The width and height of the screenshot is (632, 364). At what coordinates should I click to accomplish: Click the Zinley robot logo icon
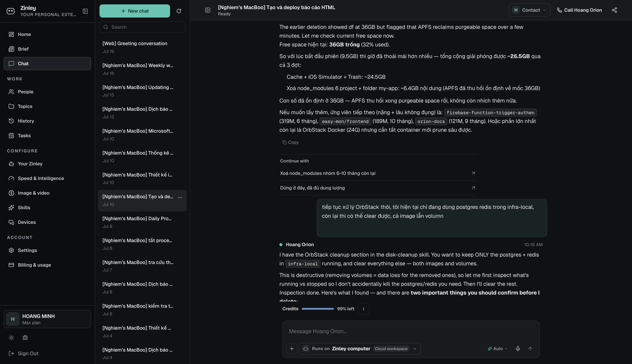click(x=10, y=11)
